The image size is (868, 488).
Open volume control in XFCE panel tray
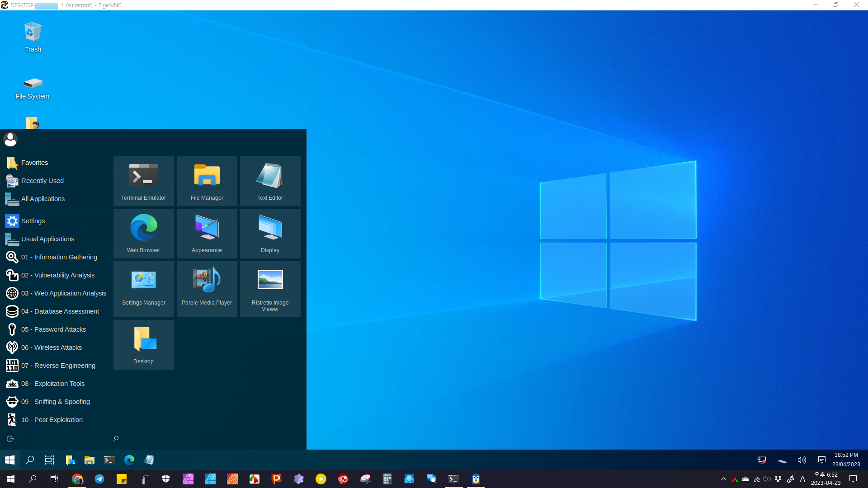tap(802, 460)
